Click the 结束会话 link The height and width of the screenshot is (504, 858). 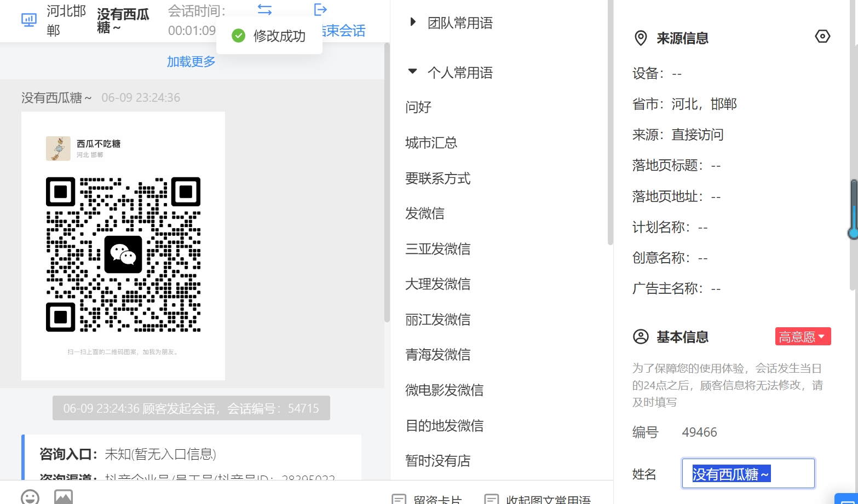pos(344,31)
